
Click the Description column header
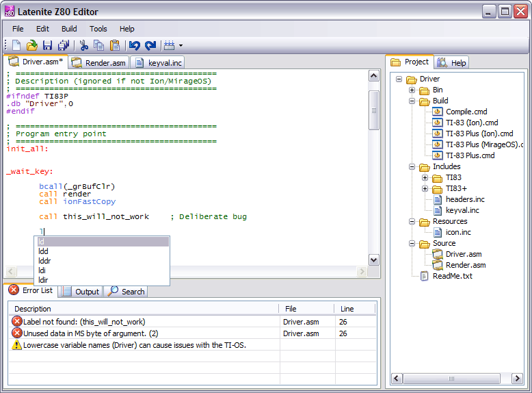pos(144,309)
